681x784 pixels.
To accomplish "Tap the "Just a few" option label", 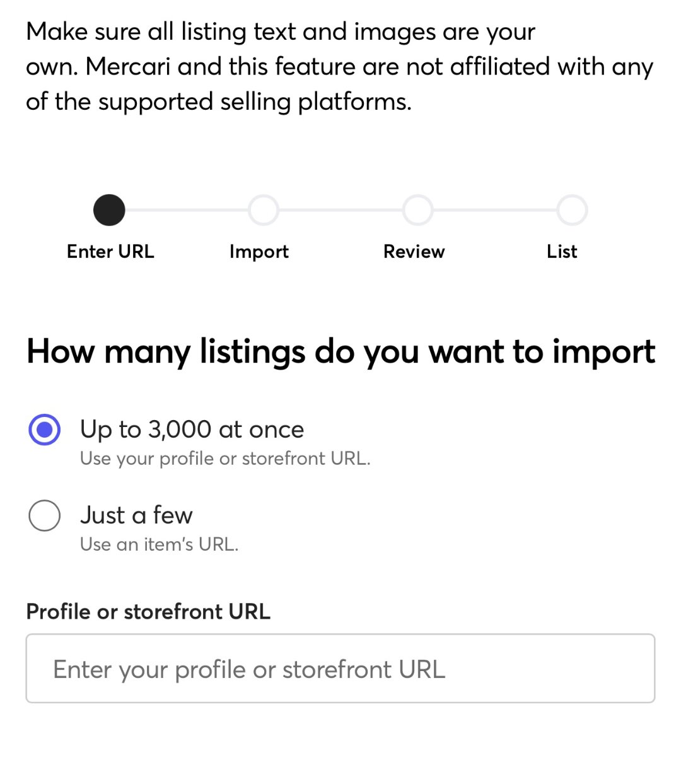I will pyautogui.click(x=136, y=515).
